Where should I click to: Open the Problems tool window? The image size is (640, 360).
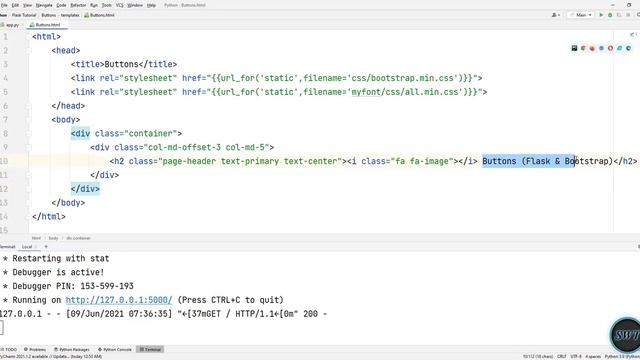35,349
